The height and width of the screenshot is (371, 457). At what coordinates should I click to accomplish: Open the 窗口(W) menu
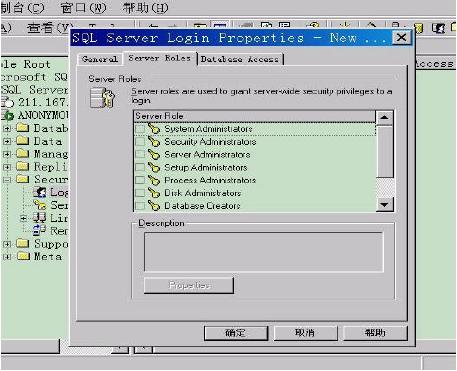[83, 8]
